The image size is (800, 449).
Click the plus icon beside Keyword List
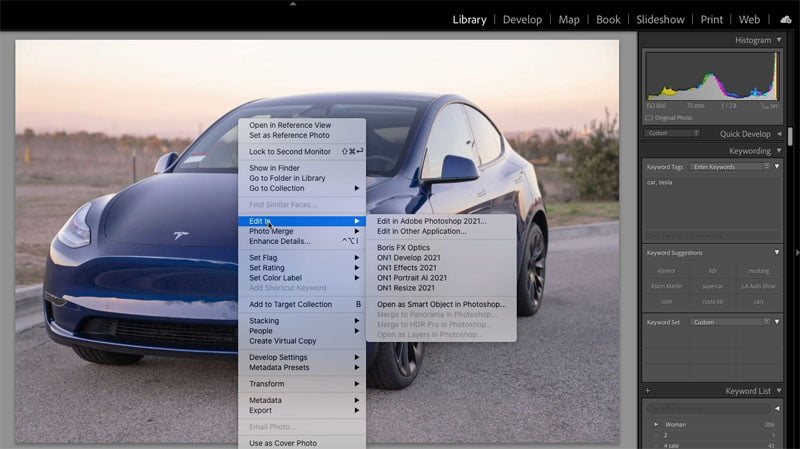click(x=647, y=391)
